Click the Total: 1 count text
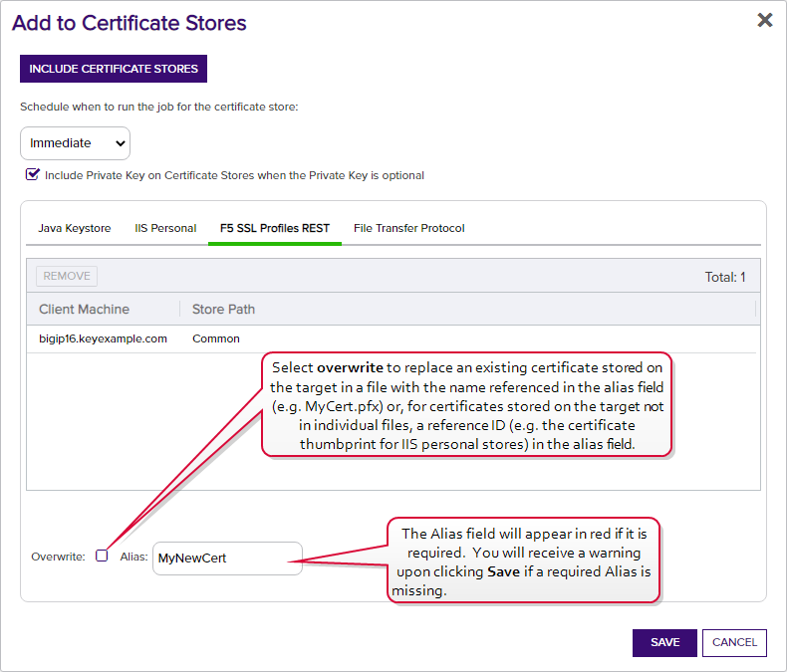This screenshot has height=672, width=787. point(725,277)
